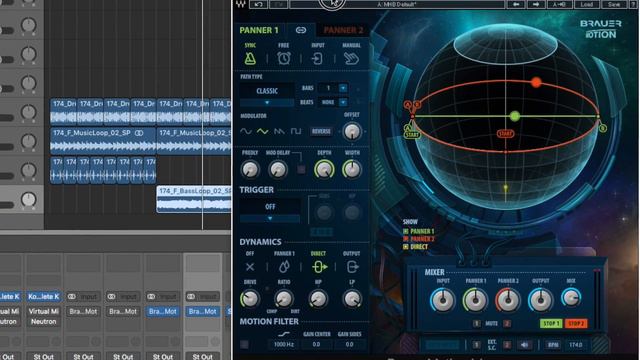Toggle Show Direct checkbox
640x360 pixels.
click(x=406, y=247)
